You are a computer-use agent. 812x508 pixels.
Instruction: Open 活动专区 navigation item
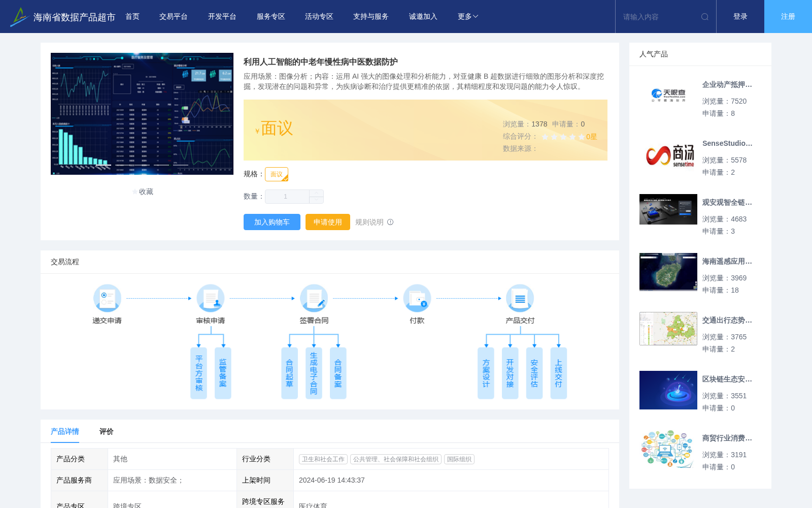(319, 17)
